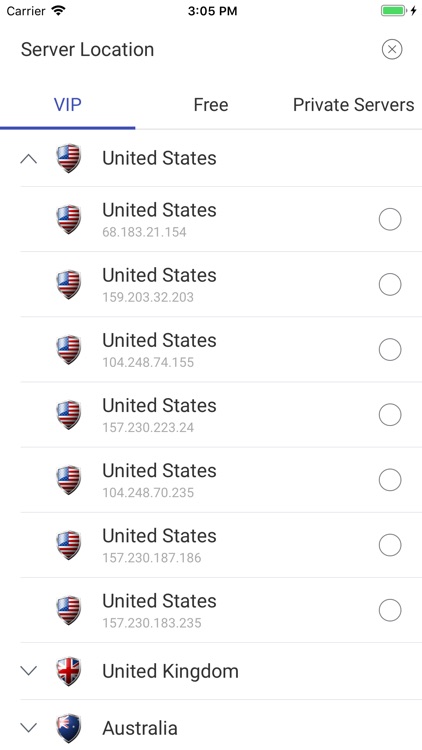
Task: Click the US flag in the United States group header
Action: [x=68, y=158]
